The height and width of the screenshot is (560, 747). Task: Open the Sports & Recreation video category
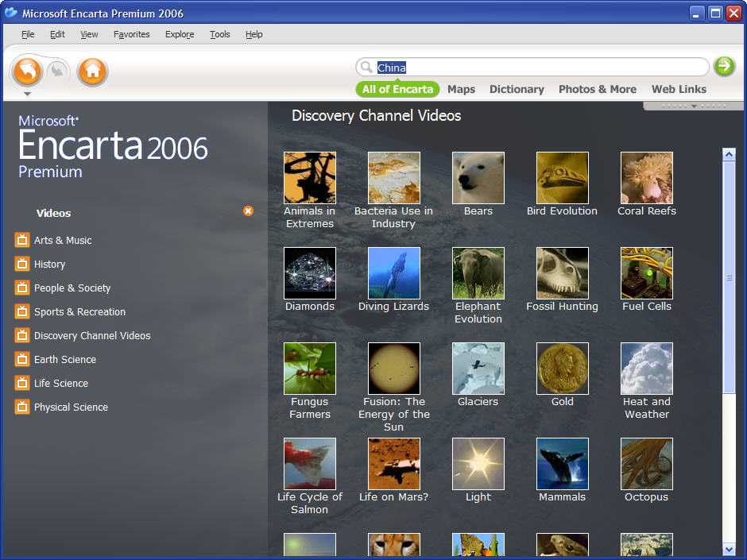click(80, 312)
